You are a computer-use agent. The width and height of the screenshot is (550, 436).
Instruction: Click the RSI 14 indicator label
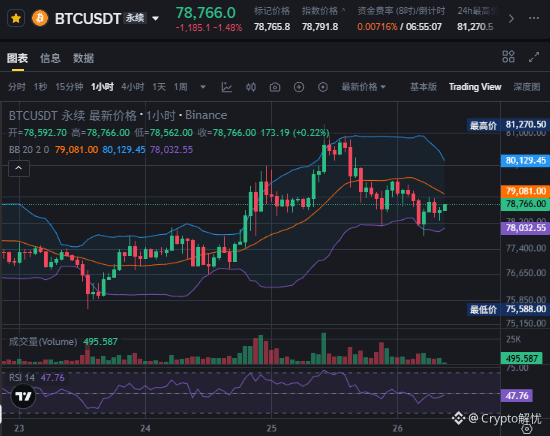[x=22, y=378]
